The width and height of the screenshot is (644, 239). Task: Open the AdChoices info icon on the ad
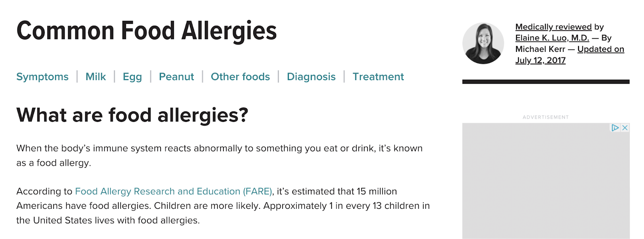615,128
